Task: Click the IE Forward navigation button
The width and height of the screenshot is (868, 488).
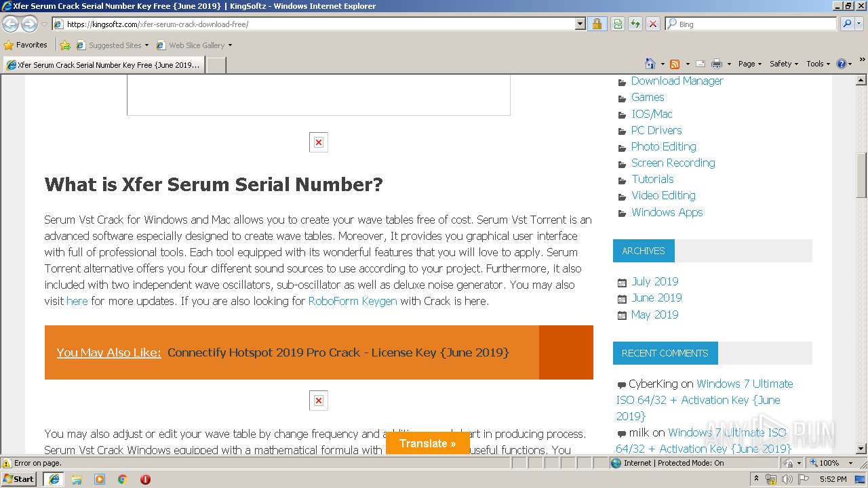Action: tap(29, 24)
